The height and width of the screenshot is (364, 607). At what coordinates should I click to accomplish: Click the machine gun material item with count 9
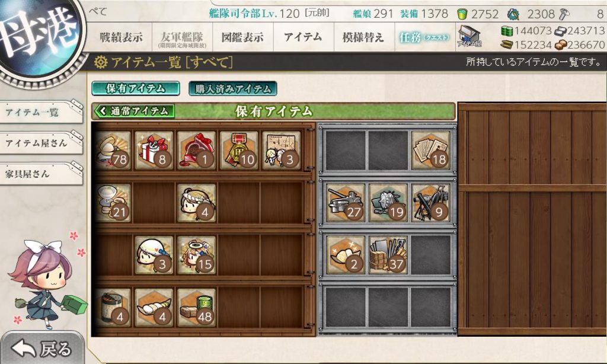click(x=430, y=203)
